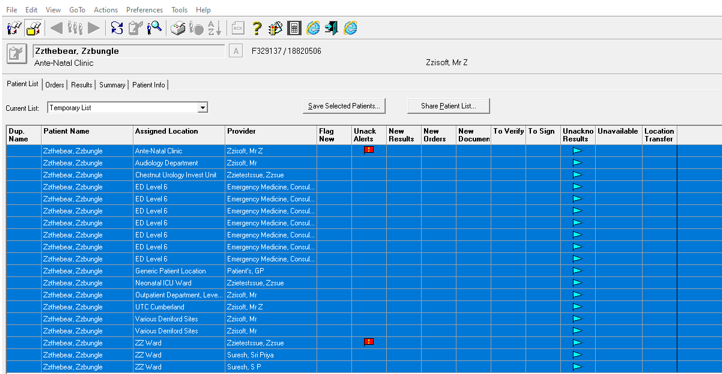The image size is (722, 374).
Task: Select the 'Chestnut Urology Invest Unit' cell
Action: click(x=179, y=175)
